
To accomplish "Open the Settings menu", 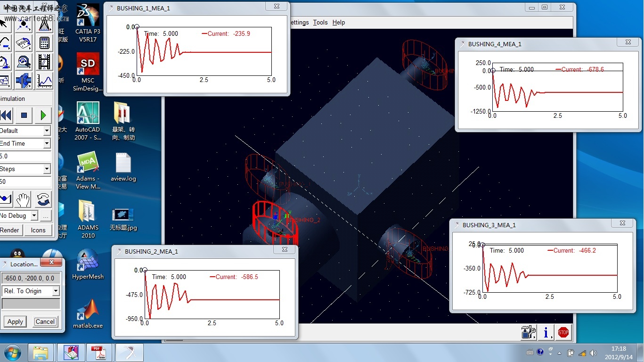I will click(299, 22).
